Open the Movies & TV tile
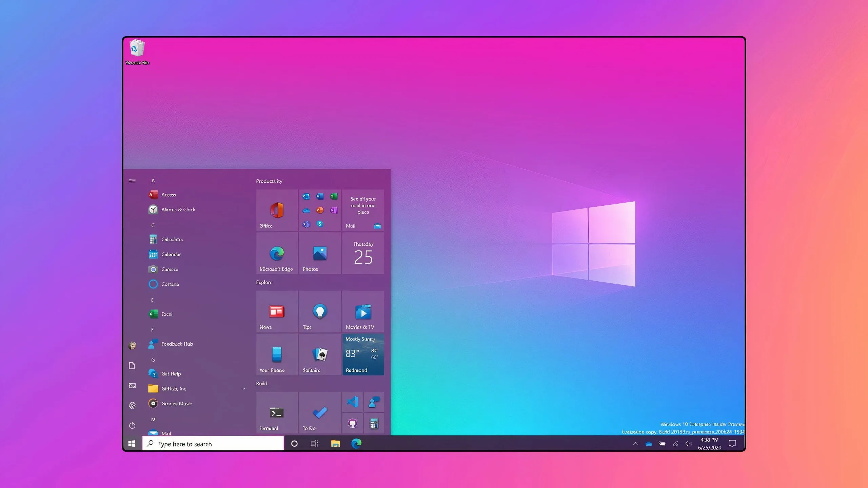This screenshot has height=488, width=868. (x=363, y=311)
